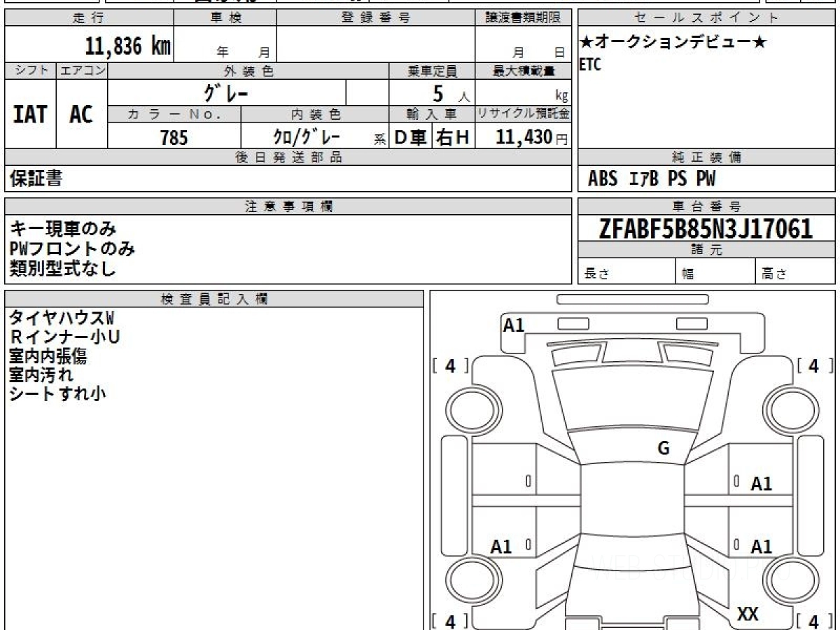Viewport: 840px width, 630px height.
Task: Click the 検査員記入欄 section header
Action: (x=214, y=299)
